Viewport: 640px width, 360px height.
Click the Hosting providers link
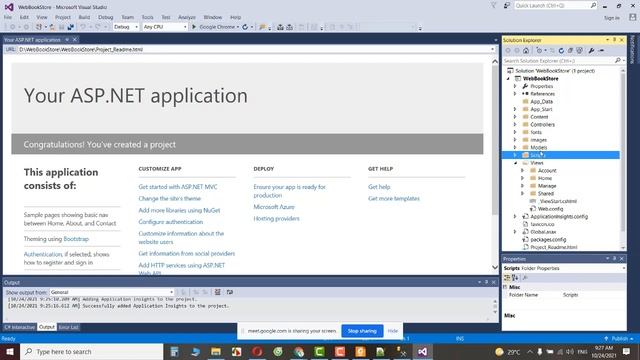[276, 219]
